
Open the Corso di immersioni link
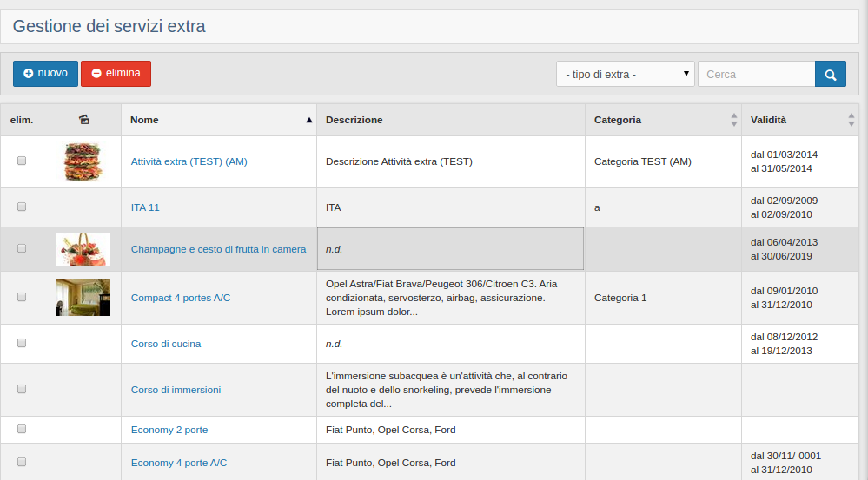(x=176, y=390)
